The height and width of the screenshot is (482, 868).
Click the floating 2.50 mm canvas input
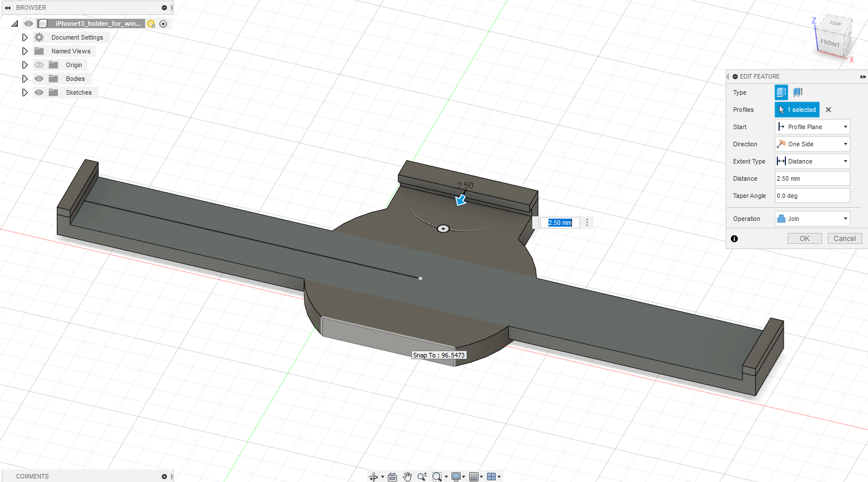tap(560, 223)
